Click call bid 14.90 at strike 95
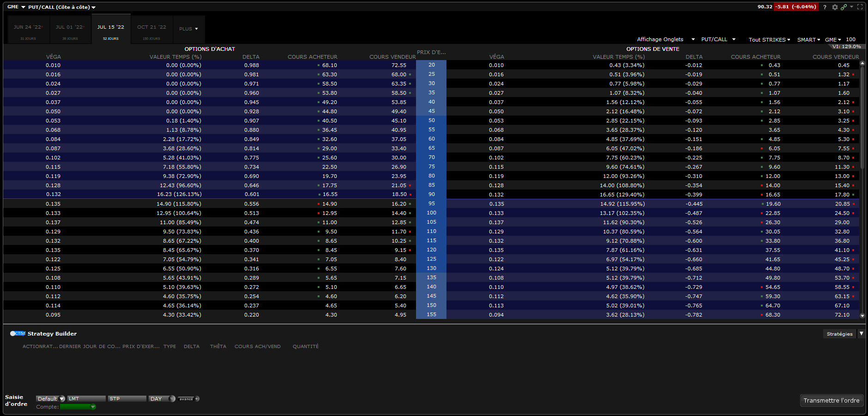The image size is (868, 416). [x=329, y=204]
